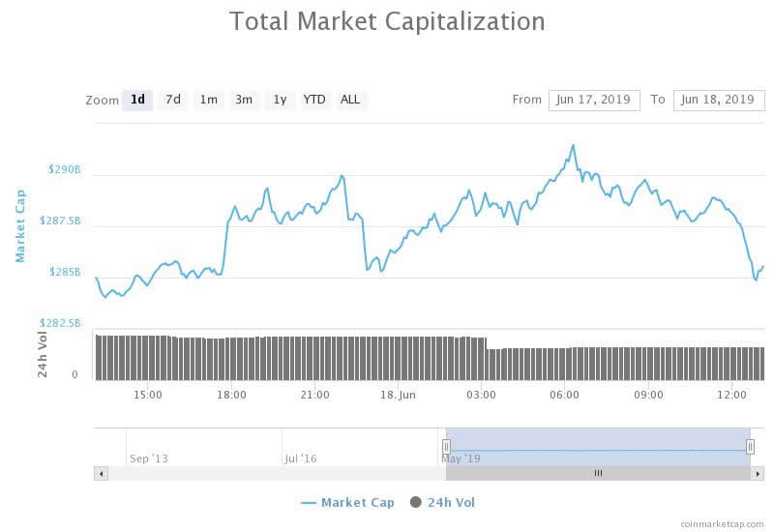Click the navigator's right range handle
Image resolution: width=774 pixels, height=532 pixels.
pyautogui.click(x=751, y=446)
